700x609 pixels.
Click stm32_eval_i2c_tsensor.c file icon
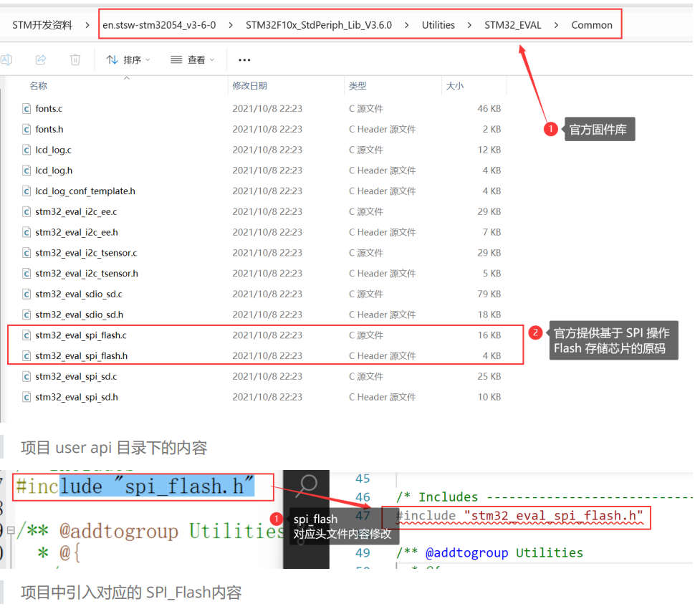click(x=27, y=253)
